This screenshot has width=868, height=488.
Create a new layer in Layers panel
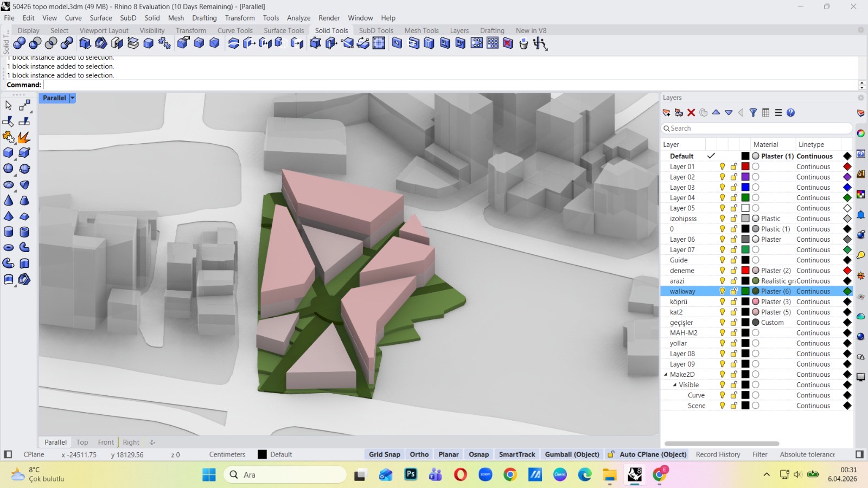coord(666,113)
